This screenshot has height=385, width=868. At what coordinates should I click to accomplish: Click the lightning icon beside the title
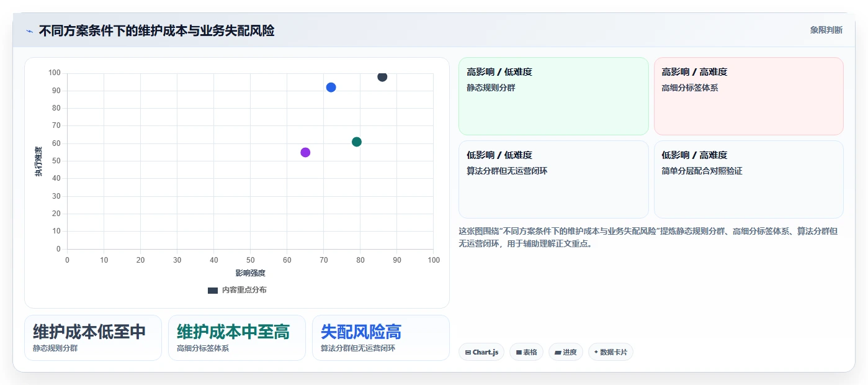(x=29, y=30)
